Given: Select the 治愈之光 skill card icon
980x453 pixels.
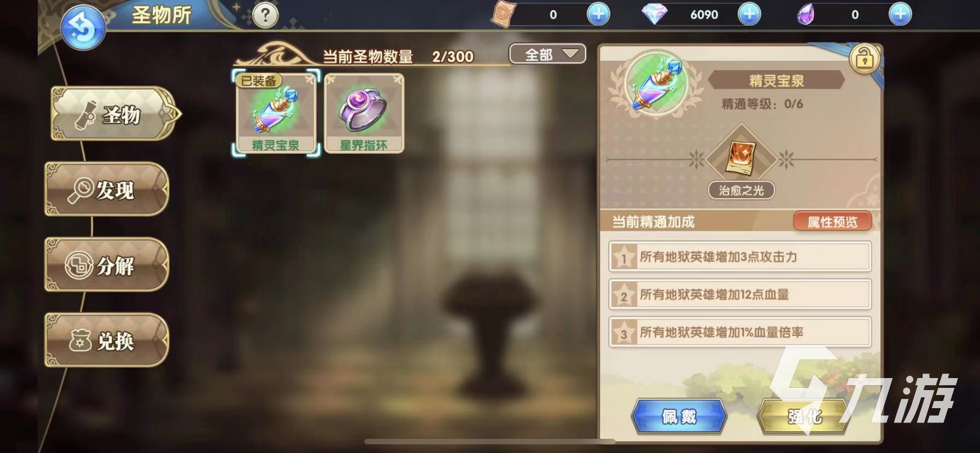Looking at the screenshot, I should pyautogui.click(x=741, y=158).
